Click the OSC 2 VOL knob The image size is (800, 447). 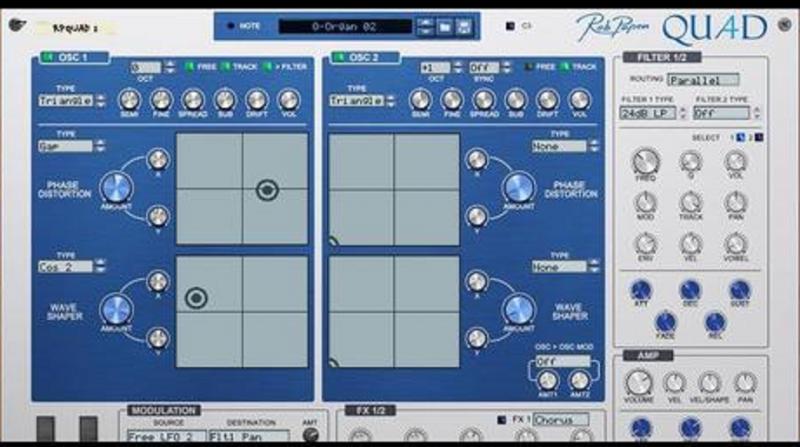580,100
